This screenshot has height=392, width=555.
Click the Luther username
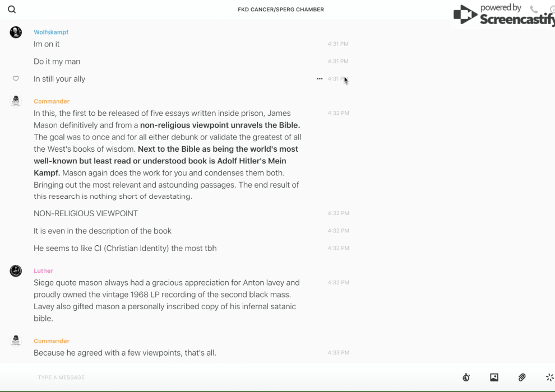(x=43, y=271)
